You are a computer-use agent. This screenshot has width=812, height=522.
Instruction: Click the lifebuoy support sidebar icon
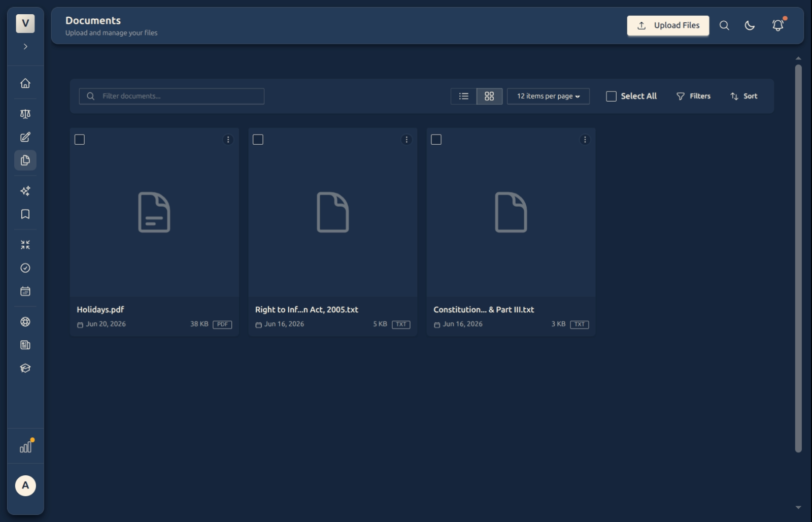pos(25,322)
